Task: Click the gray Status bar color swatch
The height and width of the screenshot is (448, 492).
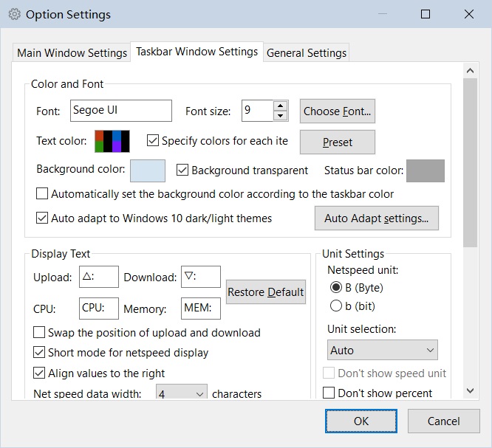Action: 426,170
